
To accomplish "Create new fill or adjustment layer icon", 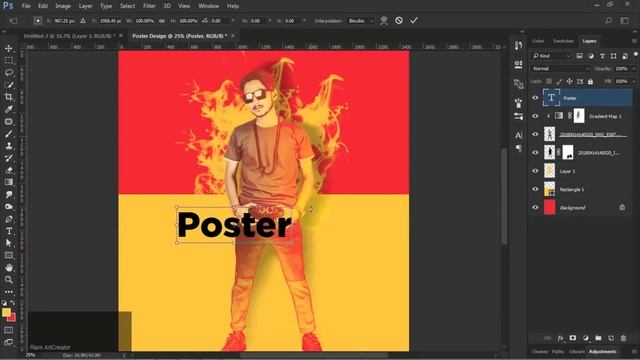I will pos(585,338).
